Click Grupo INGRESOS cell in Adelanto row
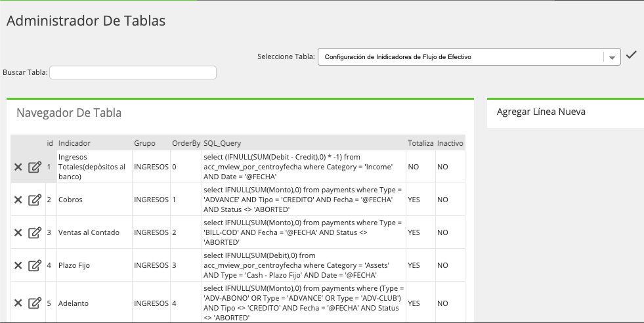The image size is (644, 323). [x=151, y=303]
